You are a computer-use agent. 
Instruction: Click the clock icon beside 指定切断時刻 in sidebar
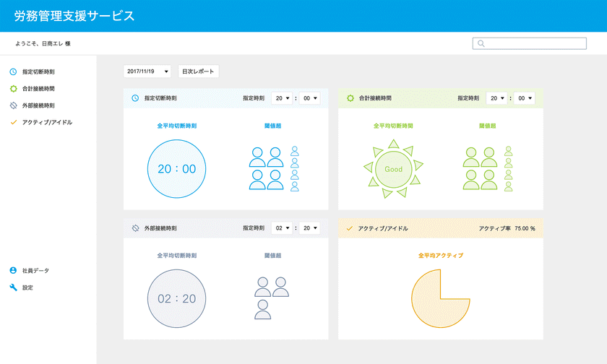[13, 72]
